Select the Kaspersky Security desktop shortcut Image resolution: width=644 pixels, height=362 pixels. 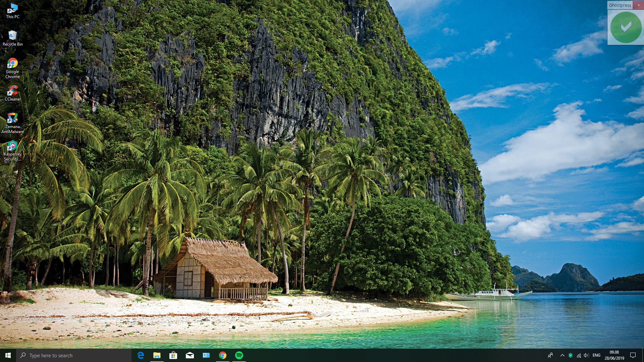(12, 150)
